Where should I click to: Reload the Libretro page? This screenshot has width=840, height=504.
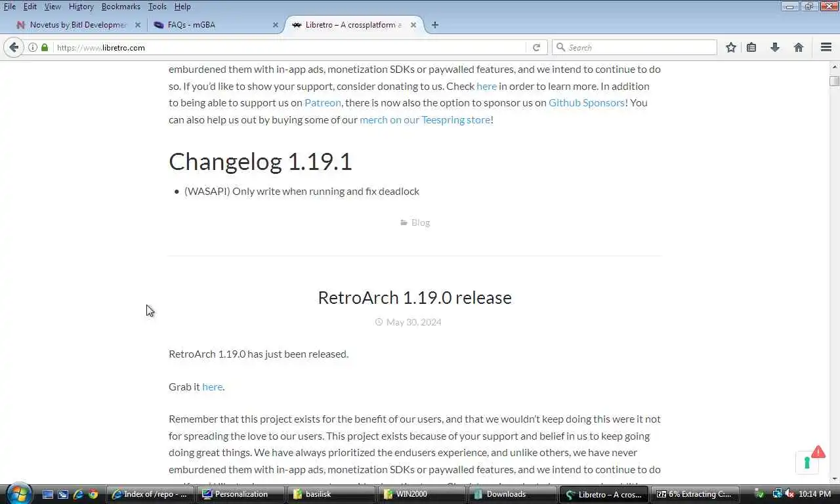coord(536,47)
